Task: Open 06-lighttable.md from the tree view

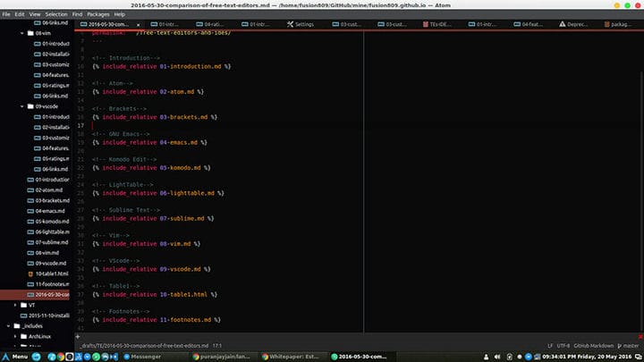Action: [x=52, y=232]
